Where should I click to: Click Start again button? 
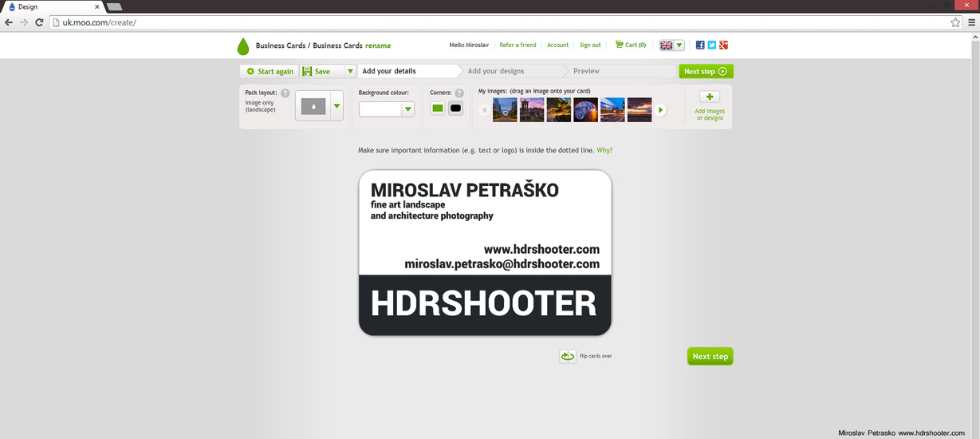pyautogui.click(x=270, y=71)
